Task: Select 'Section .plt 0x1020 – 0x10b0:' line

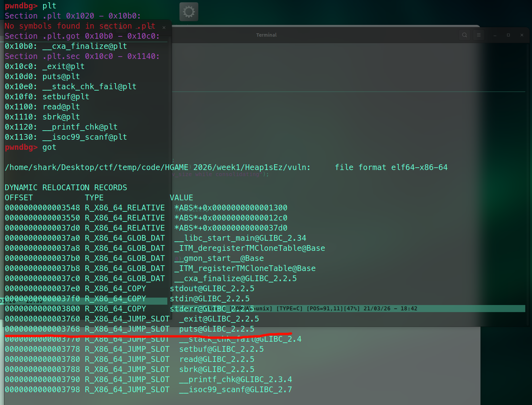Action: coord(73,16)
